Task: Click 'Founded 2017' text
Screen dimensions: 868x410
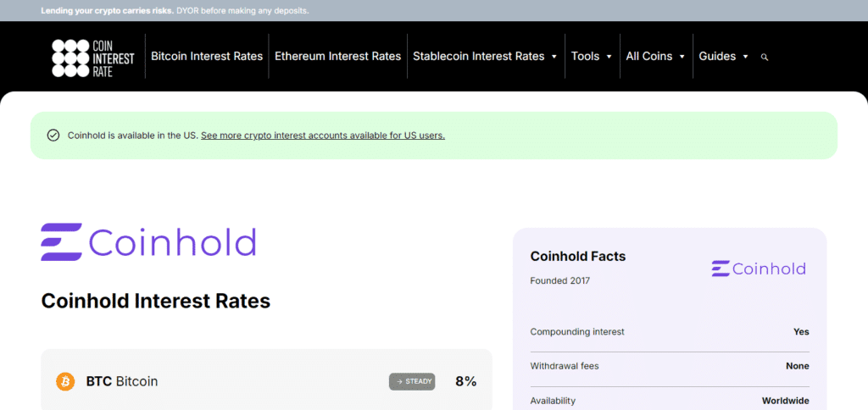Action: (x=560, y=280)
